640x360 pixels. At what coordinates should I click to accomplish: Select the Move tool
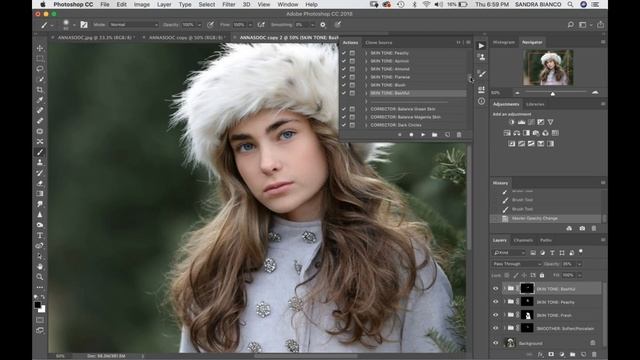[40, 48]
